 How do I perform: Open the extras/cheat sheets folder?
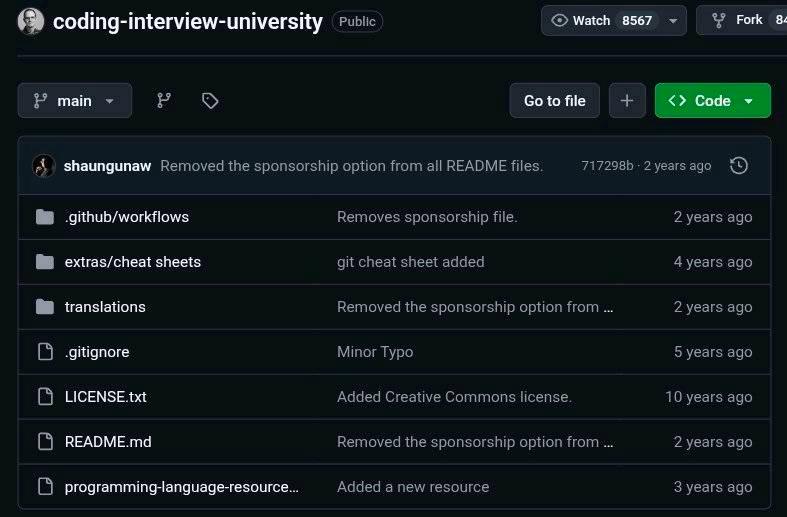133,262
